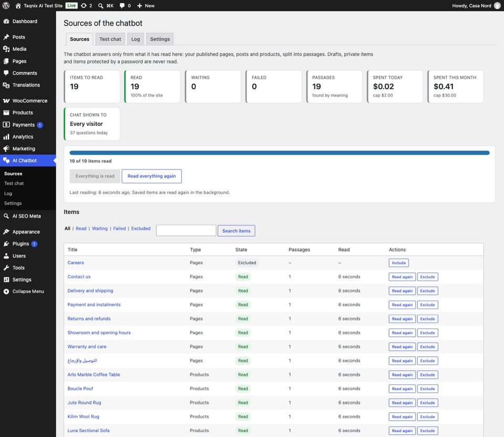Click the Analytics bar chart icon
Image resolution: width=504 pixels, height=437 pixels.
(x=6, y=137)
